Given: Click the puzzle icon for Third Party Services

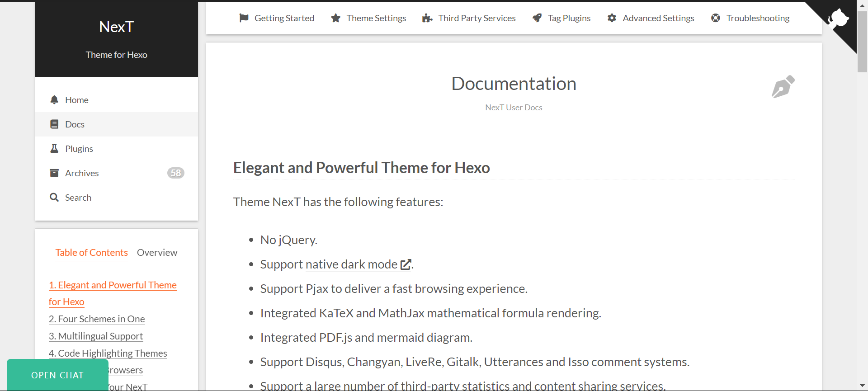Looking at the screenshot, I should pos(427,18).
